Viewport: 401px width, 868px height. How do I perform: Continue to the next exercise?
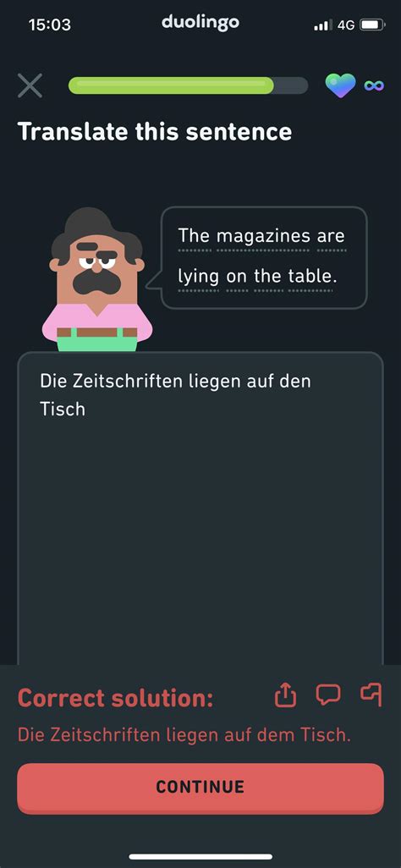click(x=200, y=788)
